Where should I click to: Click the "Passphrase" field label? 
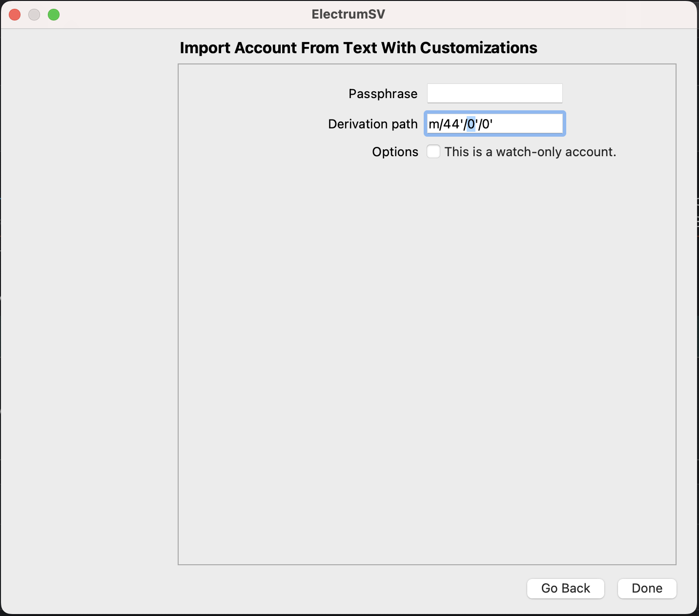pos(383,94)
